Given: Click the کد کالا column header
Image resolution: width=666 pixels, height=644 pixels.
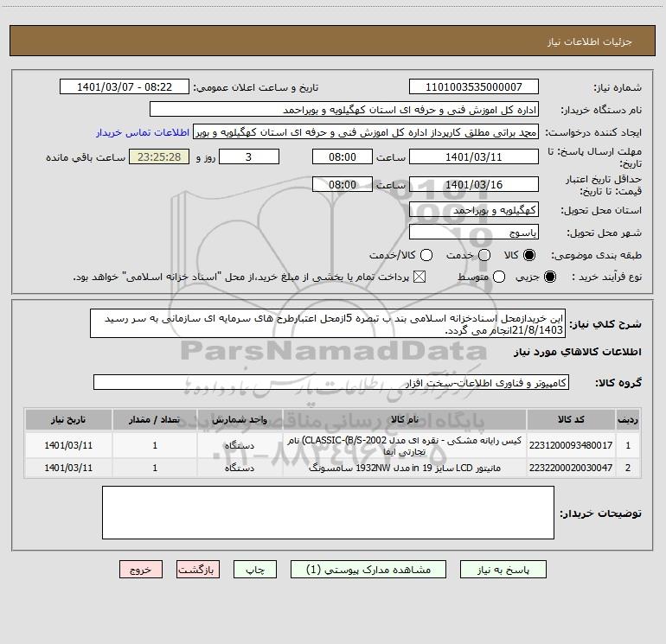Looking at the screenshot, I should click(x=571, y=420).
